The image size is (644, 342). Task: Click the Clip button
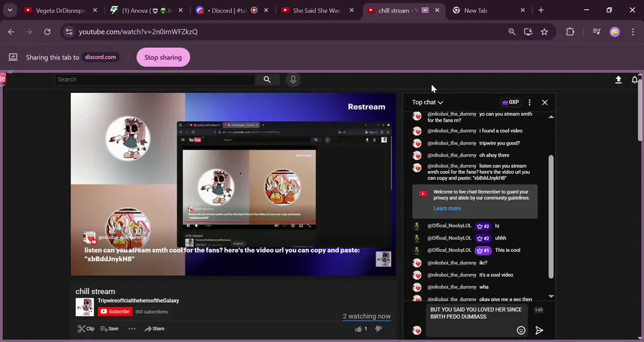click(86, 328)
